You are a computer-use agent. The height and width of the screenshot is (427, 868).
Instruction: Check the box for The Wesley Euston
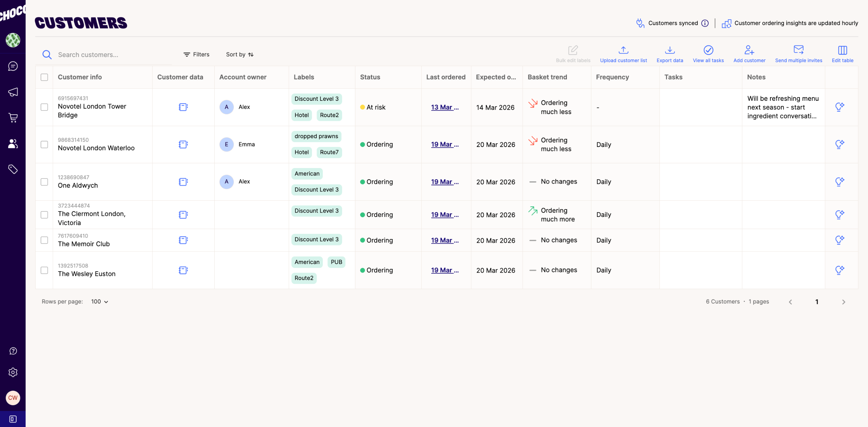click(44, 270)
